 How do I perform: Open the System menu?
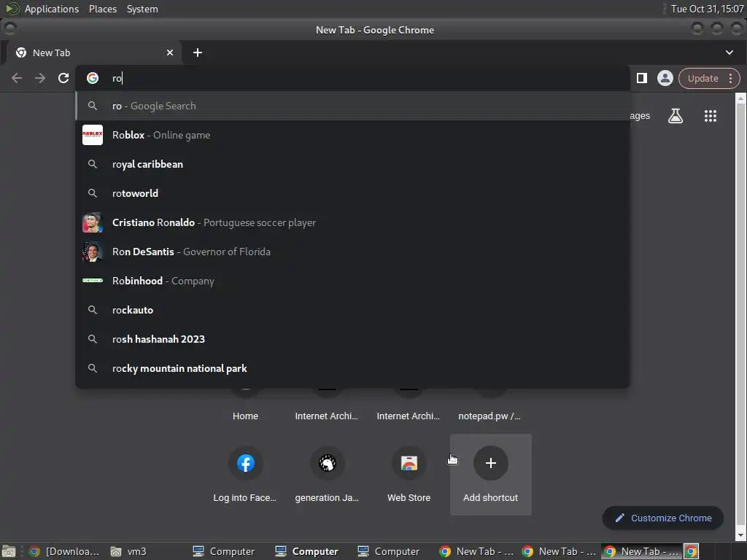click(x=142, y=9)
